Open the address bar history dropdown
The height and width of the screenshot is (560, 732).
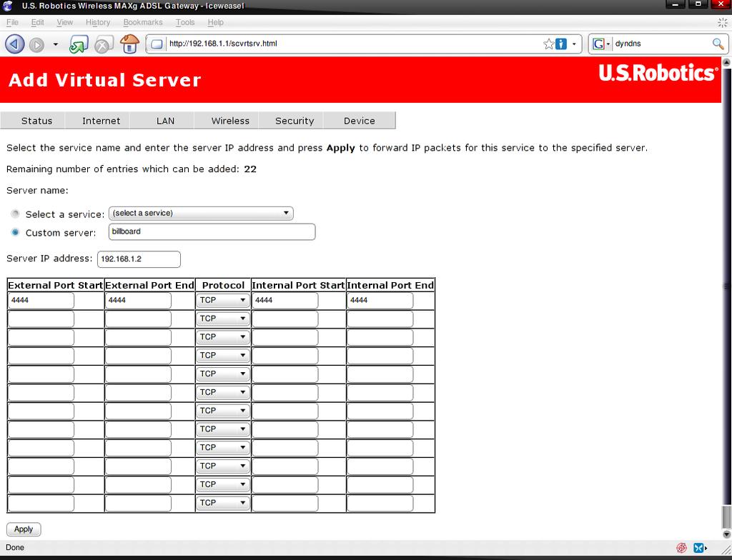click(574, 44)
